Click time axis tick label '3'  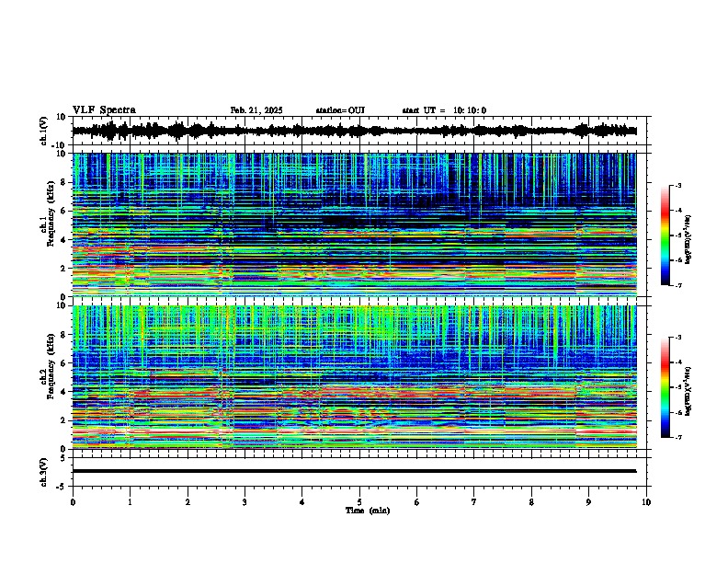245,502
